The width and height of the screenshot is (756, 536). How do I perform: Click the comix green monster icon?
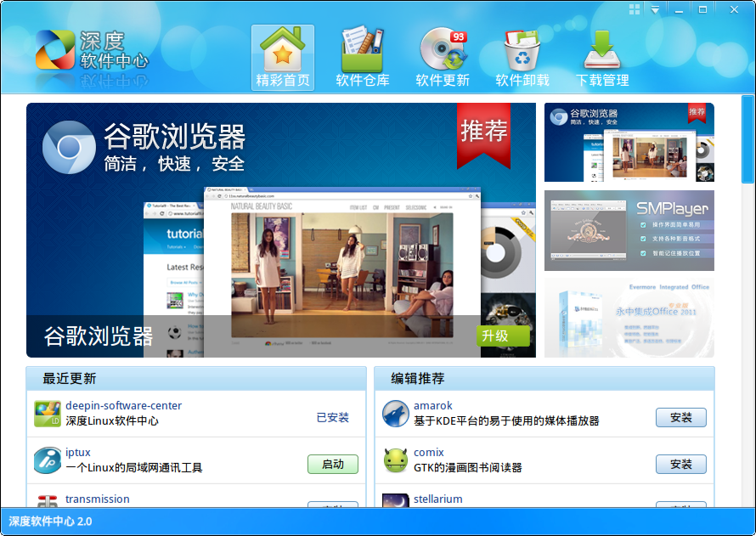(395, 460)
